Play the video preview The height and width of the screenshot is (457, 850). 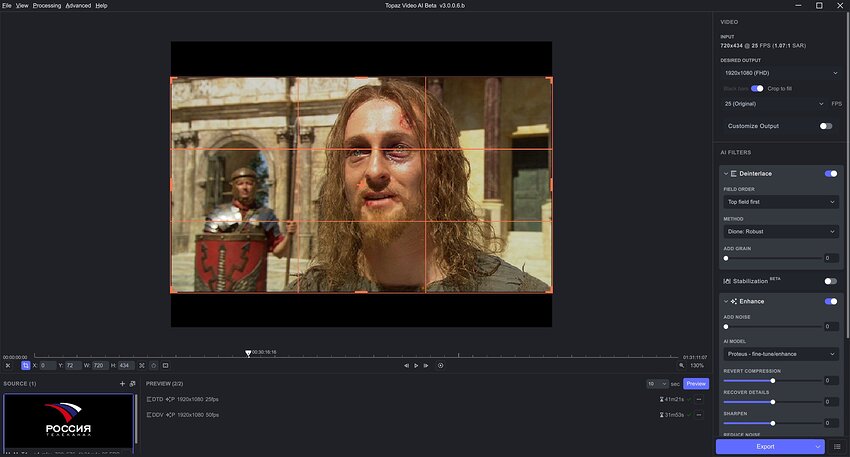[x=416, y=365]
